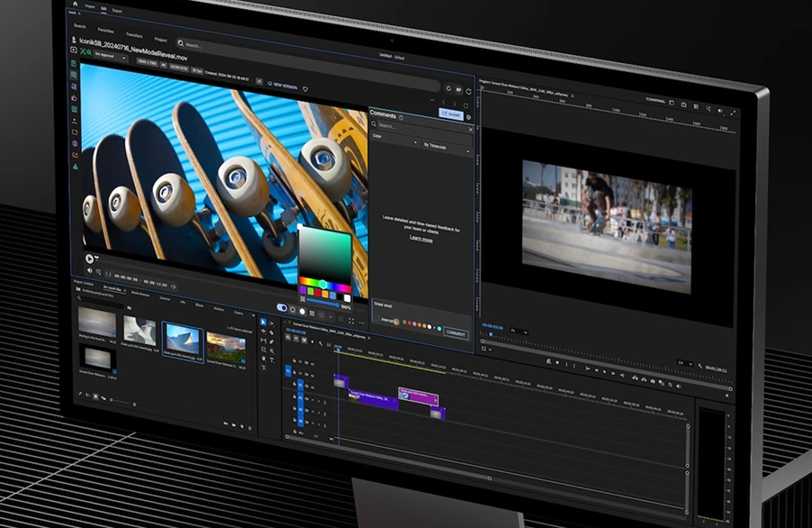Follow the Learn more link
The image size is (812, 528).
tap(421, 239)
